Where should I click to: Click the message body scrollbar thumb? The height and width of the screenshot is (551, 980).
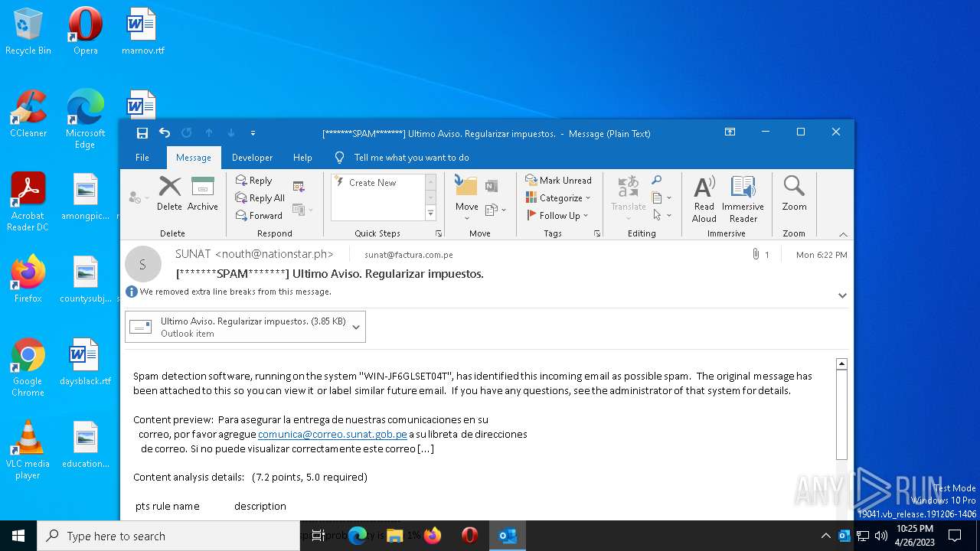(x=841, y=416)
